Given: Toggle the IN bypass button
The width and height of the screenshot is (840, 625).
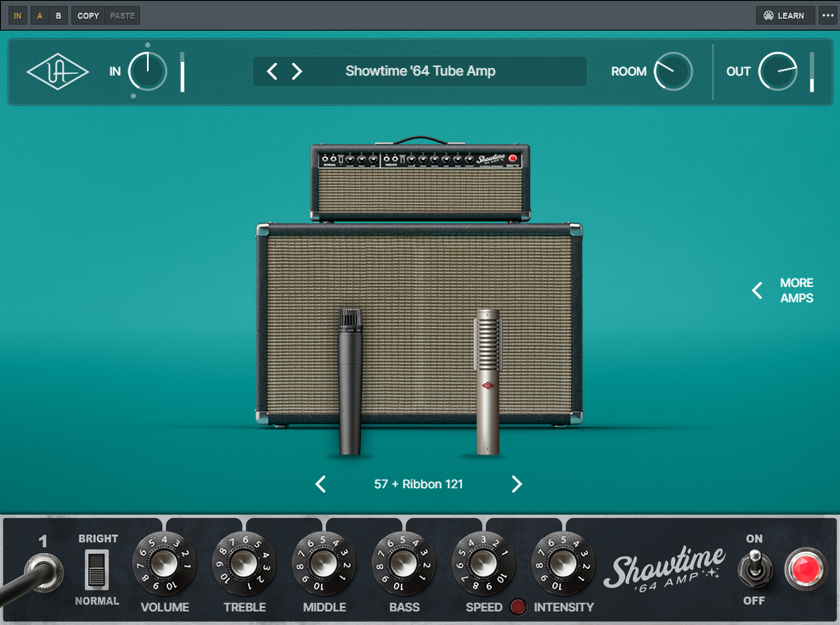Looking at the screenshot, I should (x=18, y=15).
